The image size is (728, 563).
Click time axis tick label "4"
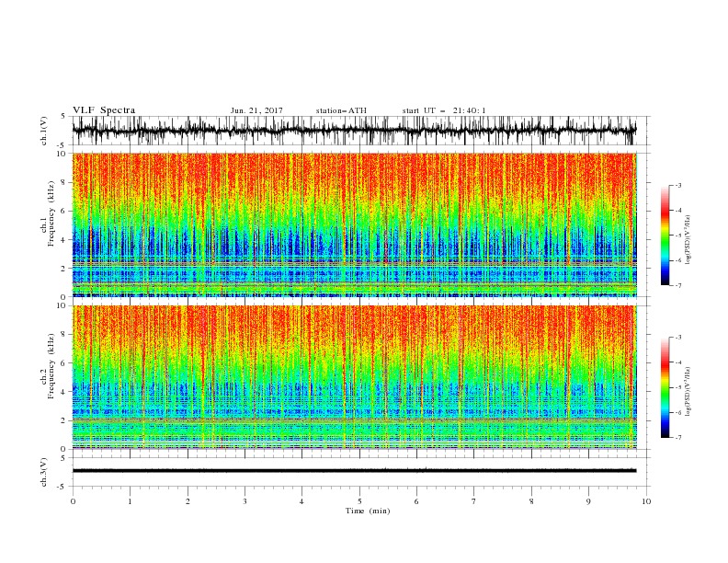301,501
